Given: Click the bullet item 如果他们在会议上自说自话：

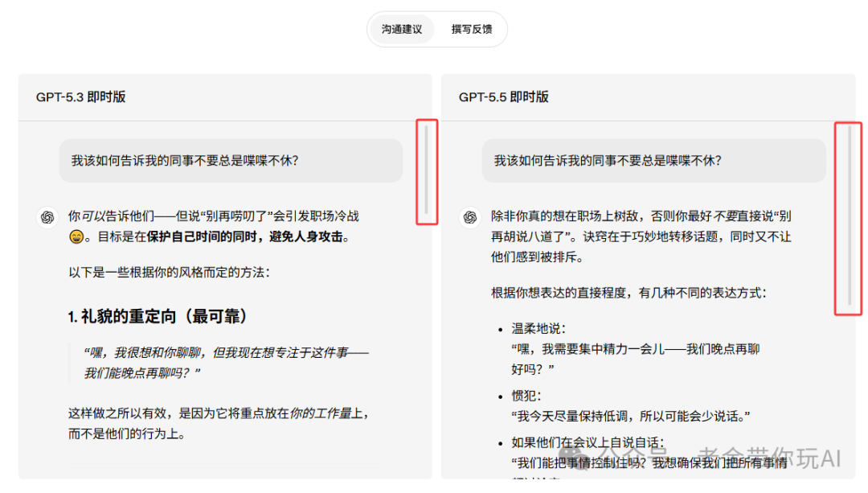Looking at the screenshot, I should tap(588, 442).
